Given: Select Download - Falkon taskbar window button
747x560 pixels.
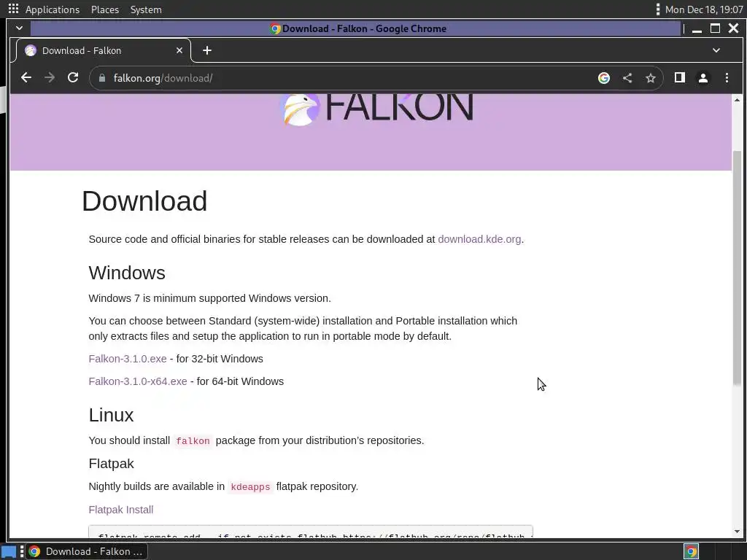Looking at the screenshot, I should pyautogui.click(x=87, y=551).
